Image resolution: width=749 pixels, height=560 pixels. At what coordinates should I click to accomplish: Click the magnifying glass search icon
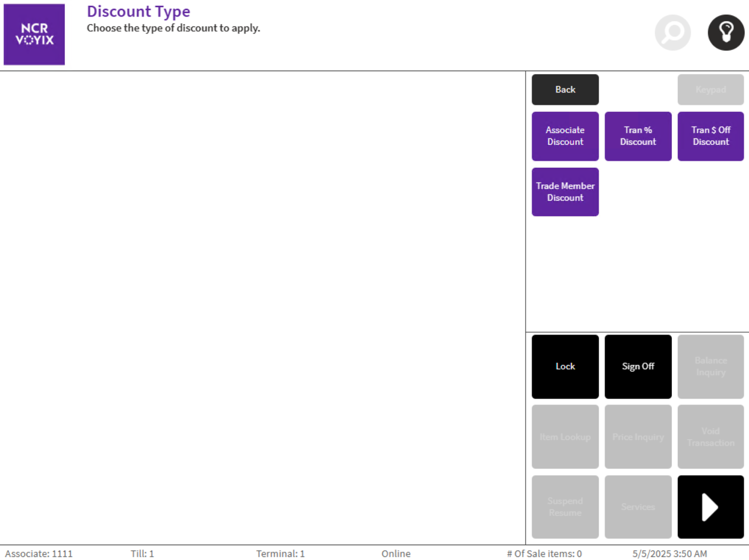[x=672, y=32]
